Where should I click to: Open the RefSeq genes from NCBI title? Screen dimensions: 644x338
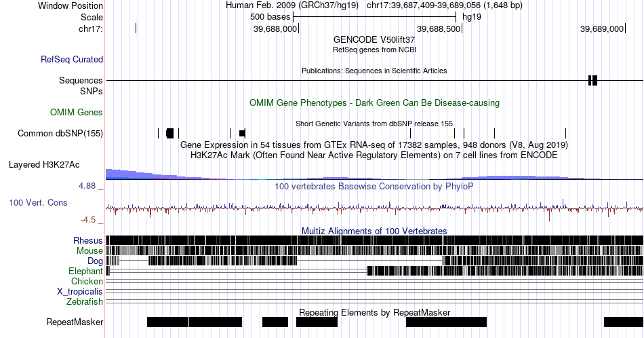coord(374,50)
